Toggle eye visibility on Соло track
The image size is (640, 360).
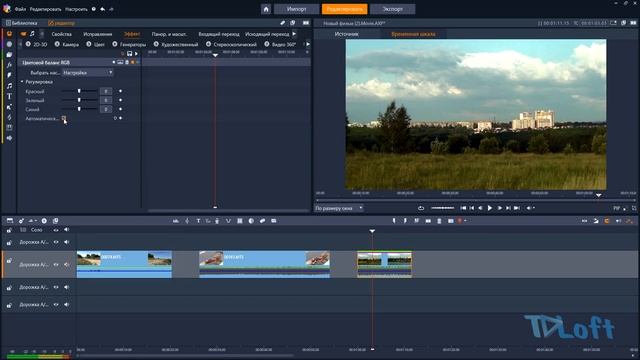tap(56, 230)
